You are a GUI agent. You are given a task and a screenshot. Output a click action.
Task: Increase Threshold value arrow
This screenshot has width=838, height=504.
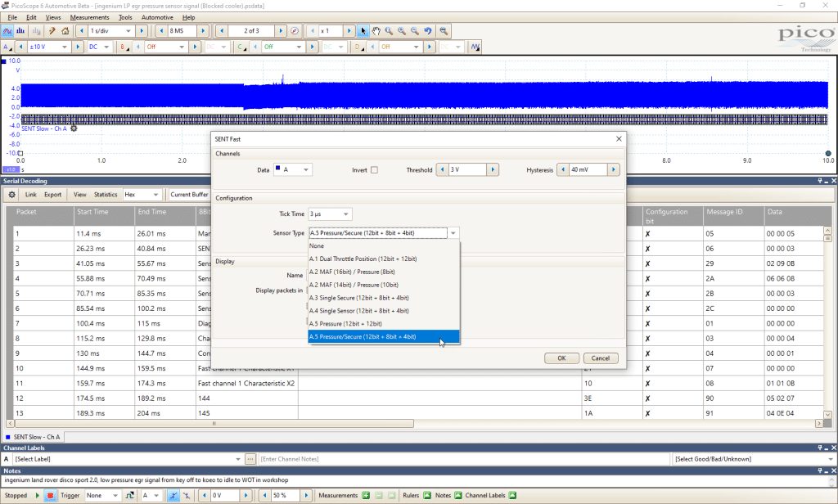493,170
